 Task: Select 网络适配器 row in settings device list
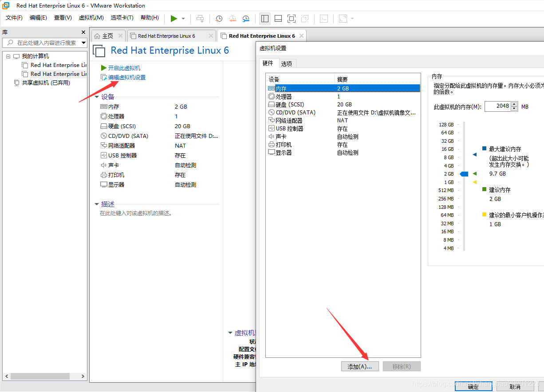343,121
